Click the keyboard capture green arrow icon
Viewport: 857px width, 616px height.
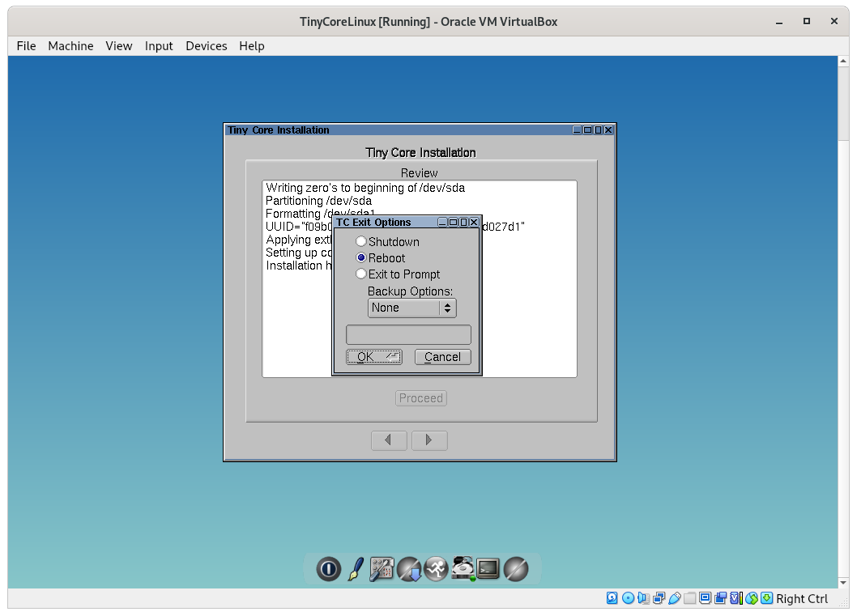click(767, 598)
